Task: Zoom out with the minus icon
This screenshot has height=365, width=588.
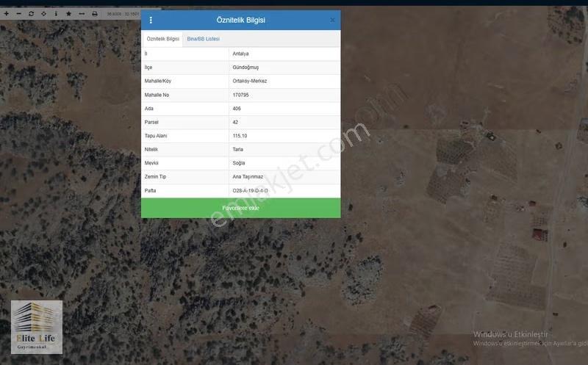Action: 19,13
